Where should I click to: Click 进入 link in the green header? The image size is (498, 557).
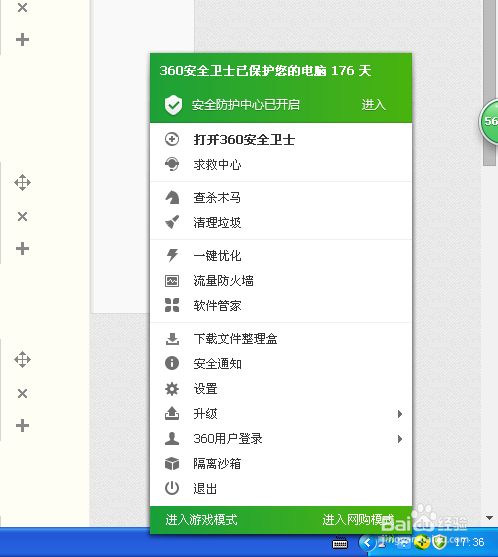(x=373, y=105)
